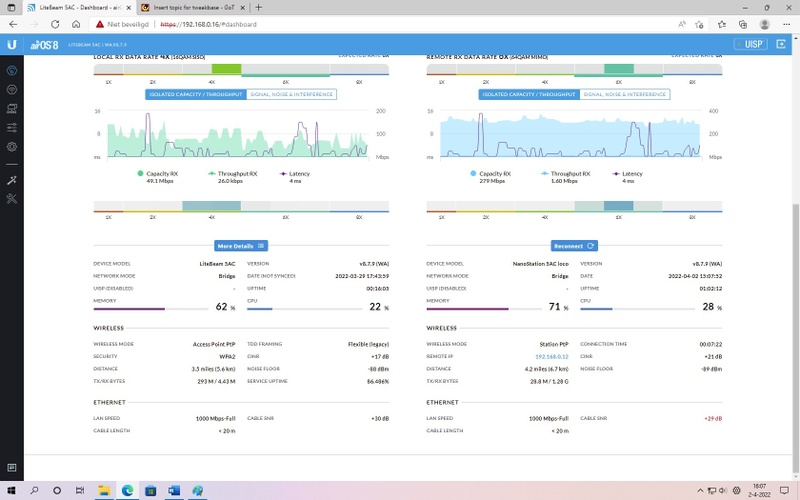Open the Network settings sidebar icon

[12, 109]
